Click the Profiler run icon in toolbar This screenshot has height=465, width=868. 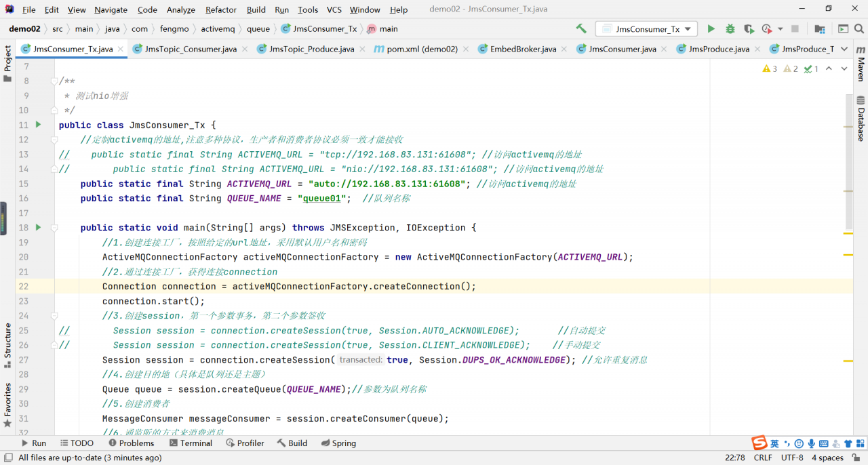pos(767,28)
